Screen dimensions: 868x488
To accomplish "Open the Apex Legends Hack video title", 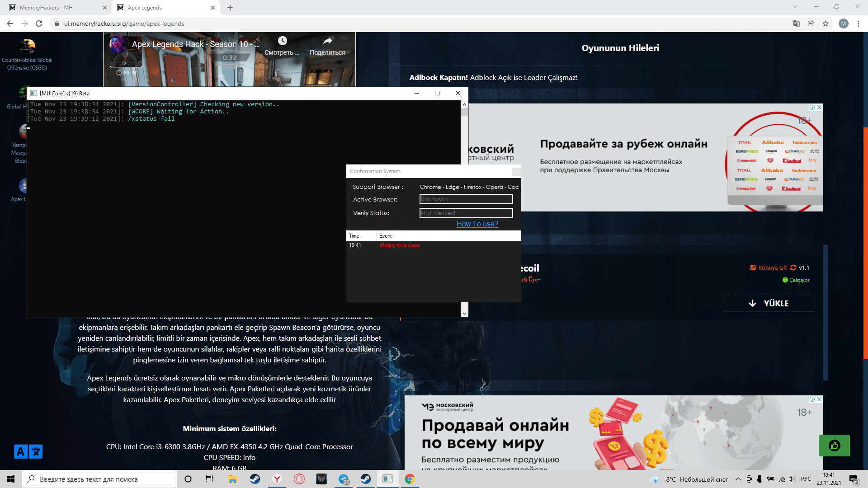I will [196, 44].
